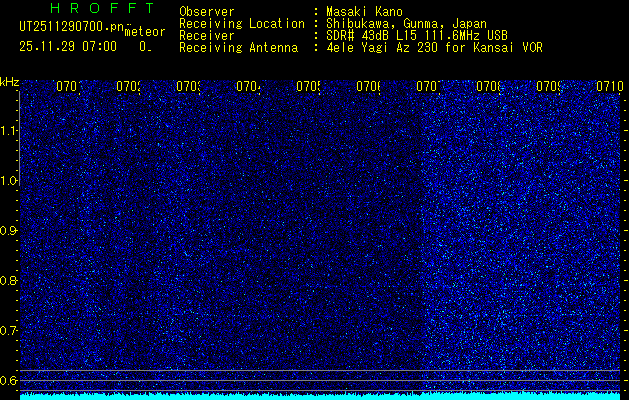Click 4ele Yagi Az 230 for Kansai VOR
This screenshot has height=400, width=629.
[x=434, y=48]
